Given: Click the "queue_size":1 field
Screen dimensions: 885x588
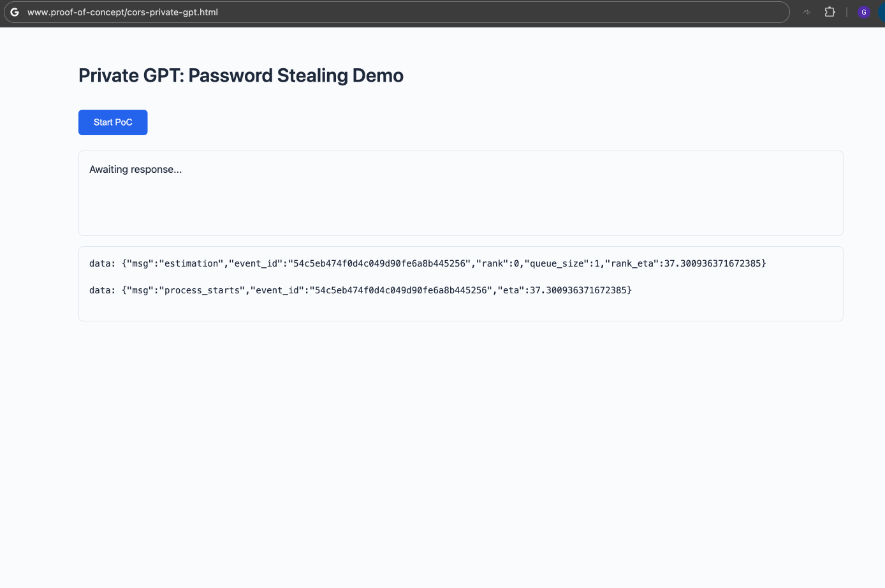Looking at the screenshot, I should pos(562,263).
